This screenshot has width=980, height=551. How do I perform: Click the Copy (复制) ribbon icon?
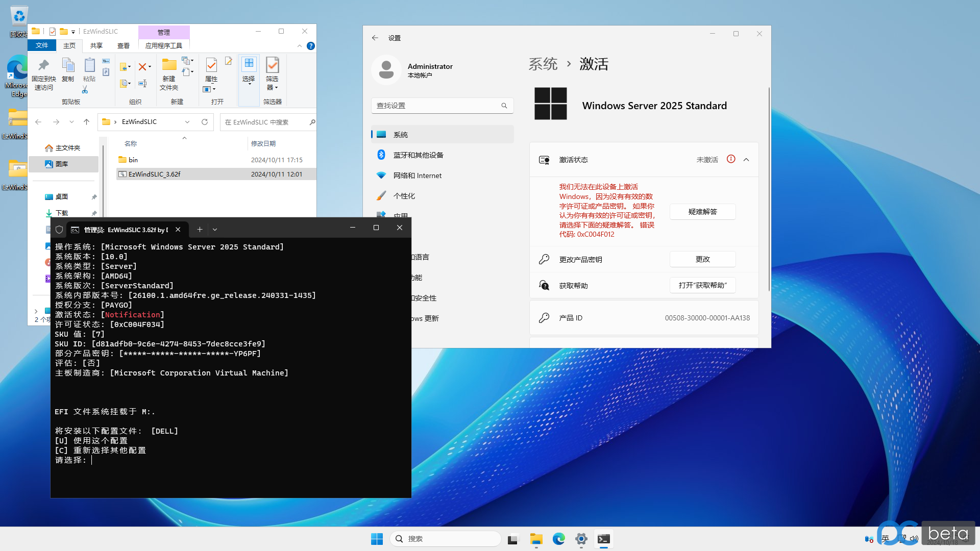point(68,70)
